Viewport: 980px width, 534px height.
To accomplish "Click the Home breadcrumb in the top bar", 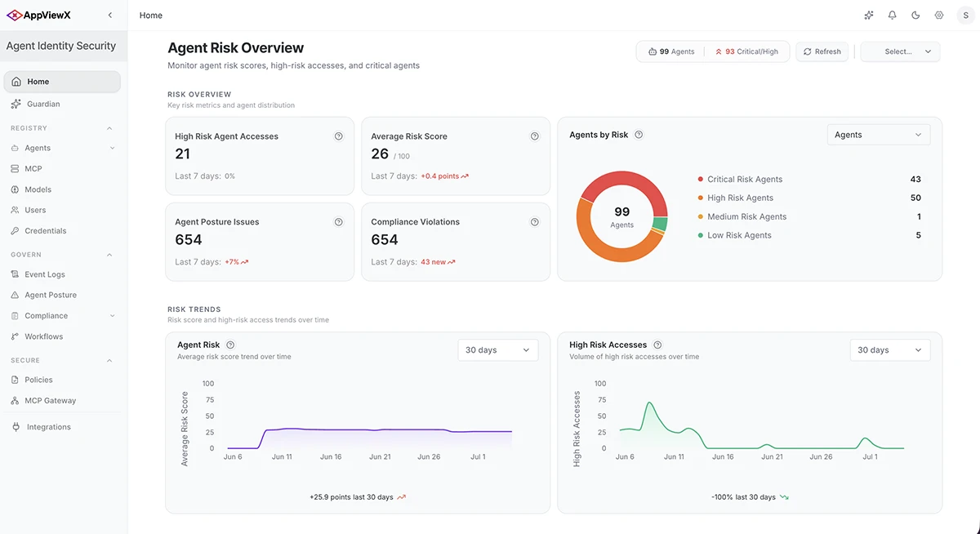I will (x=151, y=16).
